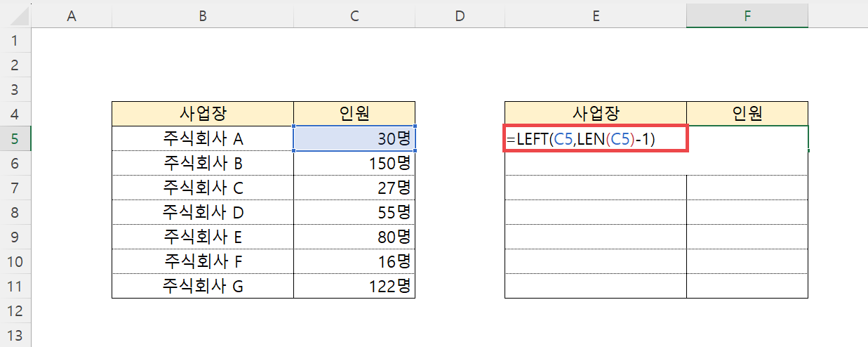Select empty cell F10
This screenshot has height=347, width=868.
[x=747, y=261]
